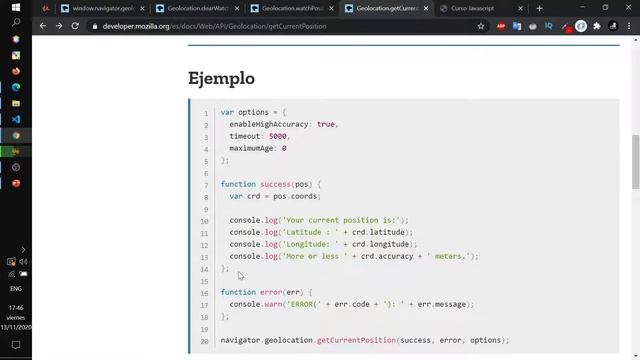The image size is (640, 360).
Task: Switch to Geolocation.watchPosition tab
Action: click(x=293, y=8)
